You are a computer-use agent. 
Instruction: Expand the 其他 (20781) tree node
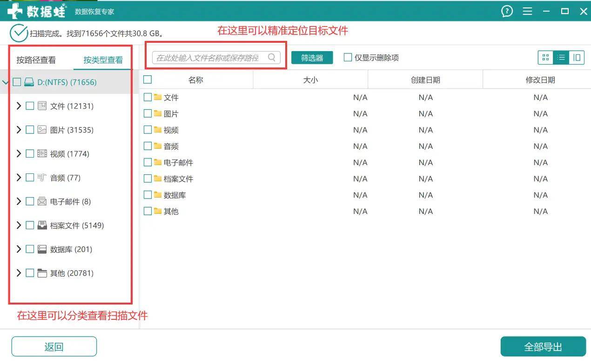pyautogui.click(x=20, y=273)
